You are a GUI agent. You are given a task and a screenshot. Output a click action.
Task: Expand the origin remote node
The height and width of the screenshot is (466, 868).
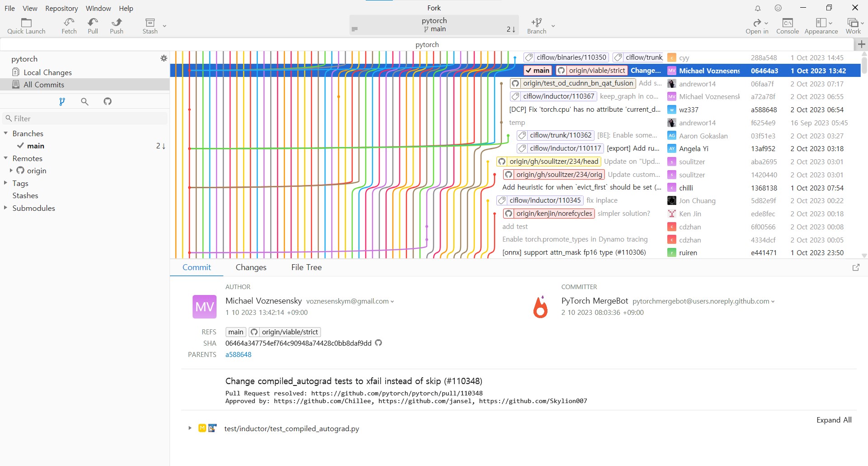[11, 171]
